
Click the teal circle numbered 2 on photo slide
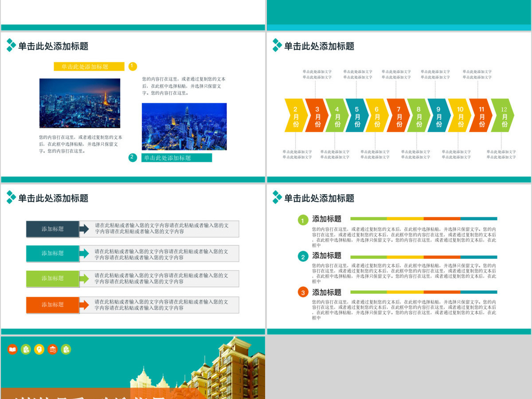(133, 157)
